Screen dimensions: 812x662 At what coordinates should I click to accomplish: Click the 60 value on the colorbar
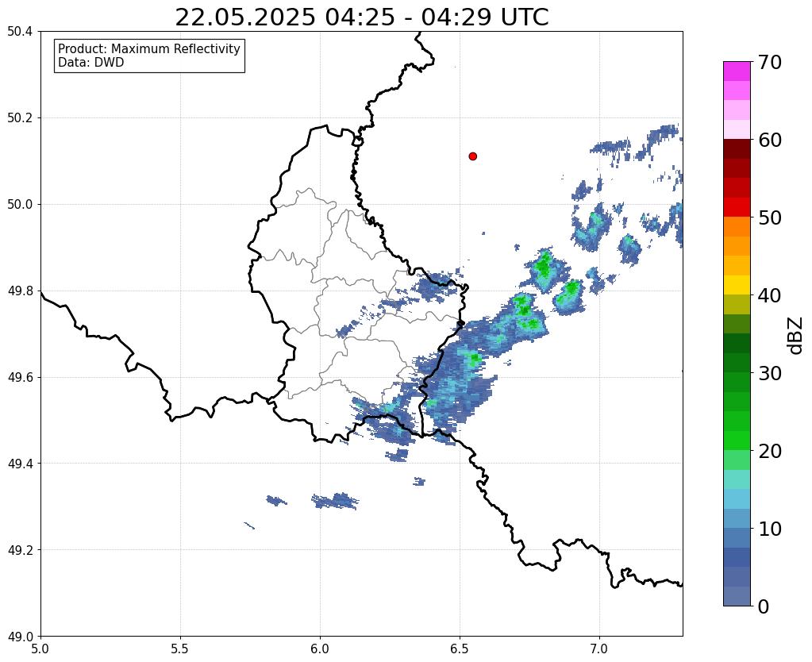pyautogui.click(x=769, y=140)
